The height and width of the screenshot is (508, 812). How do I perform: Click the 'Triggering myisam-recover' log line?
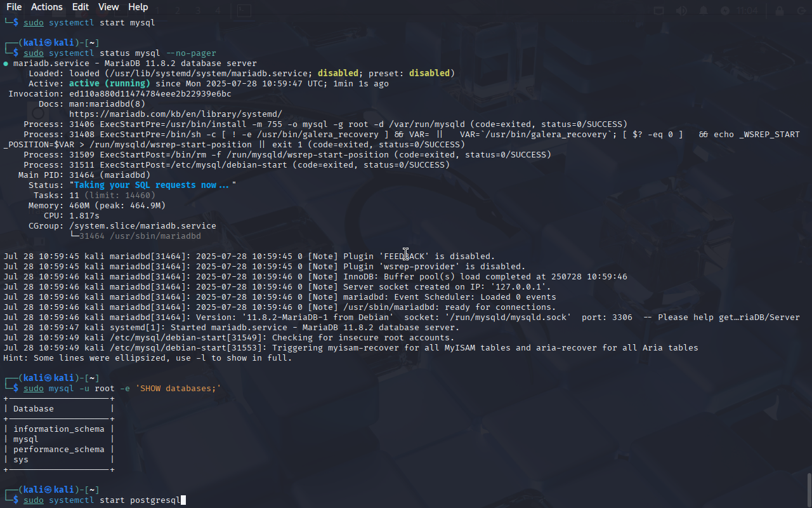click(x=351, y=348)
